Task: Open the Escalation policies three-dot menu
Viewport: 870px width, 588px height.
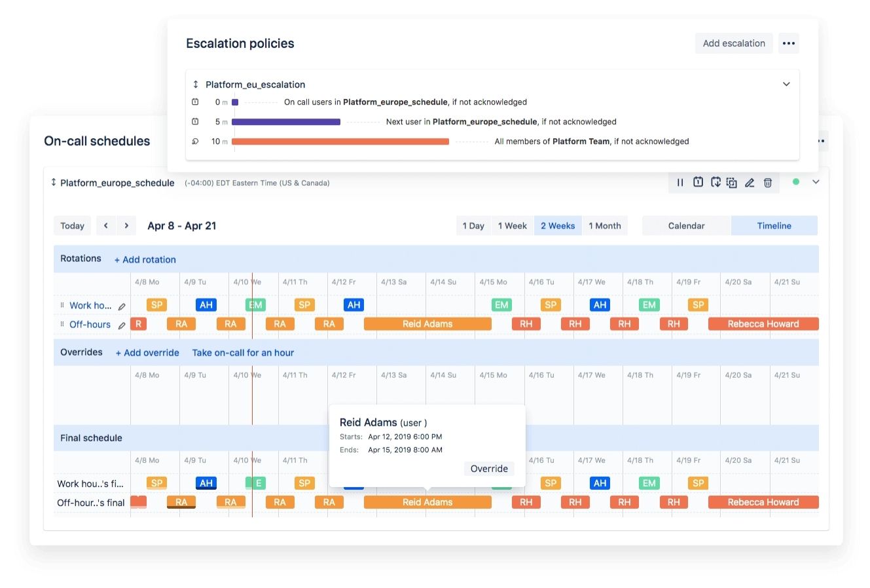Action: click(x=789, y=43)
